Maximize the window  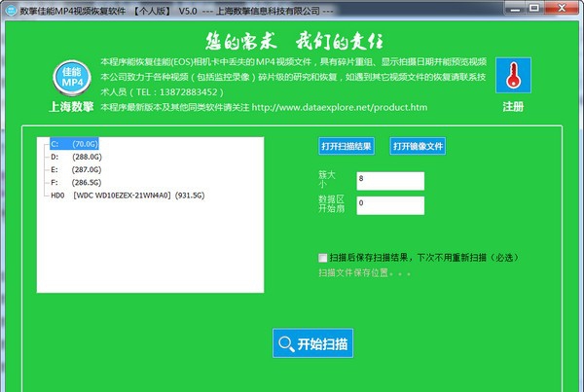click(534, 8)
